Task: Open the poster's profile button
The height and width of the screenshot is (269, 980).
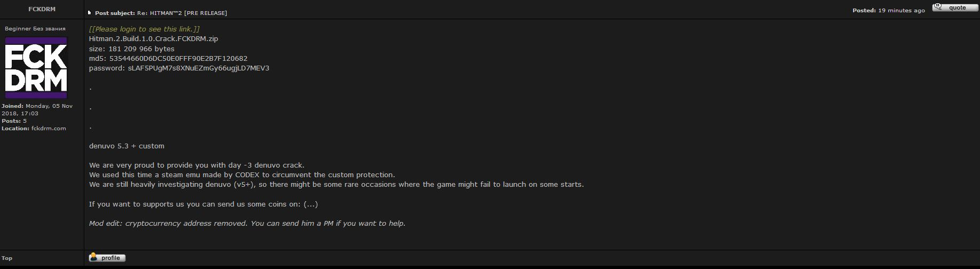Action: (107, 258)
